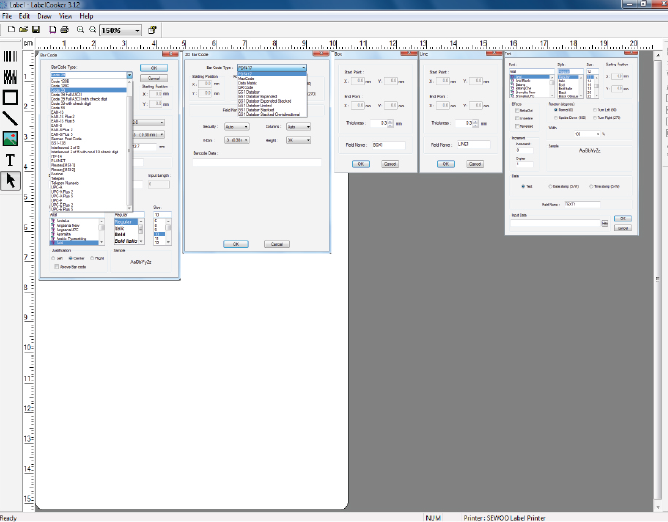This screenshot has width=668, height=522.
Task: Pick Bold Italic style in BarCode dialog
Action: pyautogui.click(x=126, y=241)
